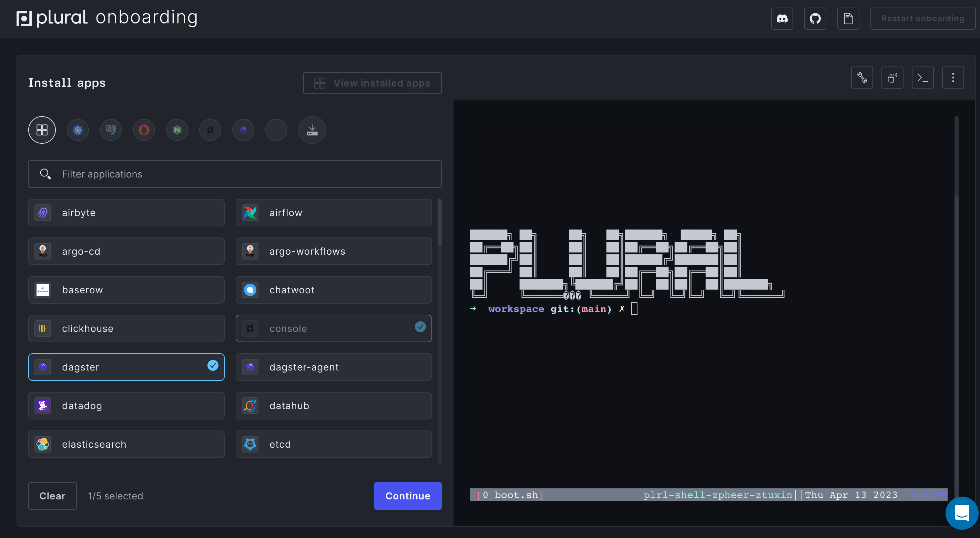Screen dimensions: 980x538
Task: Click the spray can cleanup icon
Action: 892,78
